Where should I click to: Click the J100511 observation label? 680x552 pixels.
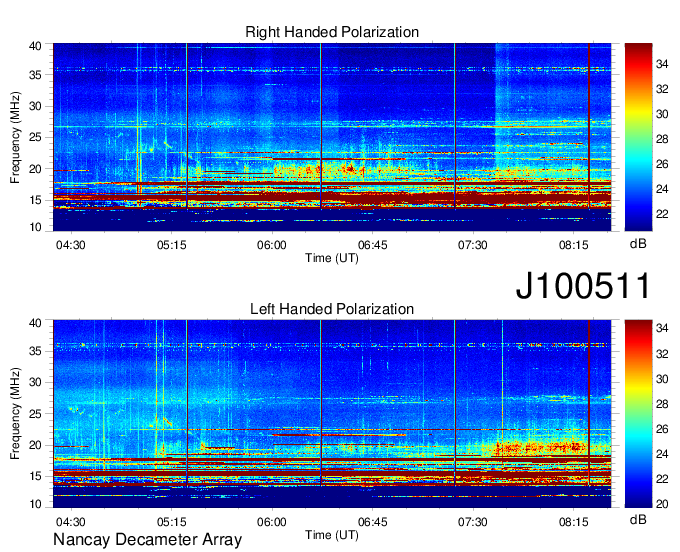click(x=582, y=285)
